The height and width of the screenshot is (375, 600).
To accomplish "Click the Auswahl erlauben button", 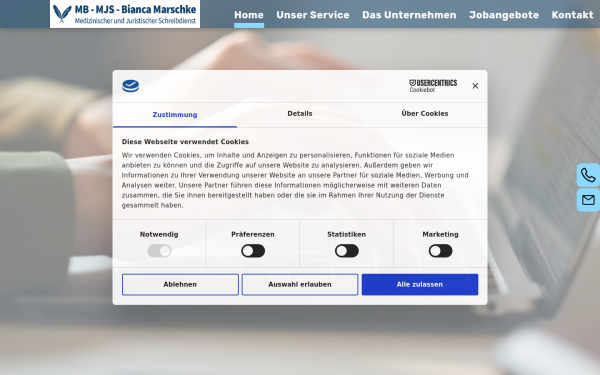I will click(300, 285).
